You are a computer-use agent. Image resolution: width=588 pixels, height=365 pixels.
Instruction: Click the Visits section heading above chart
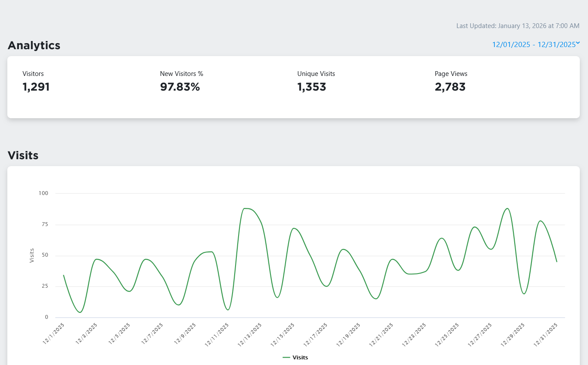click(23, 155)
